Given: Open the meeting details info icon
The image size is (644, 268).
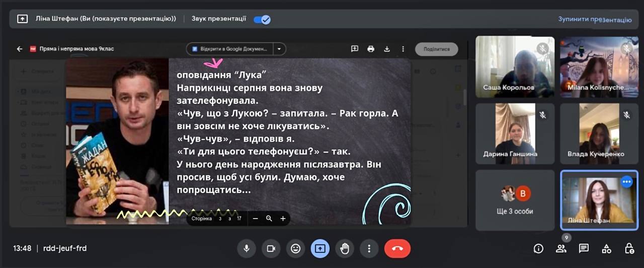Looking at the screenshot, I should tap(538, 248).
